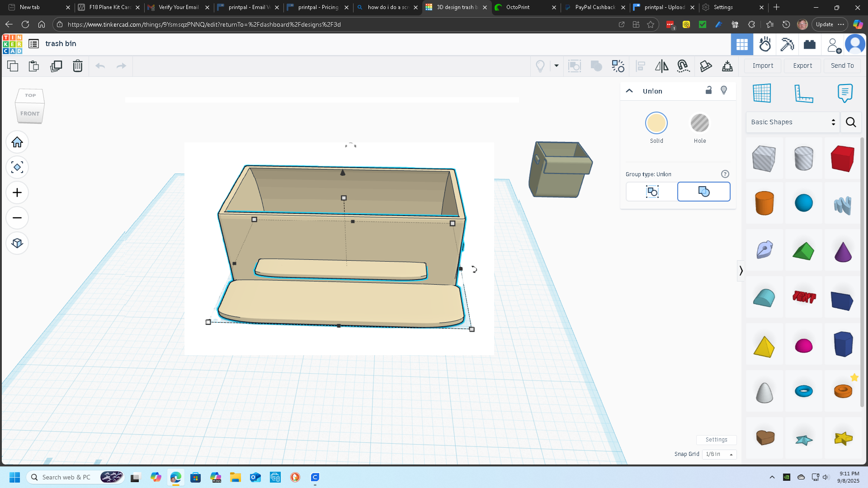Open Basic Shapes library dropdown
The height and width of the screenshot is (488, 868).
(x=793, y=122)
